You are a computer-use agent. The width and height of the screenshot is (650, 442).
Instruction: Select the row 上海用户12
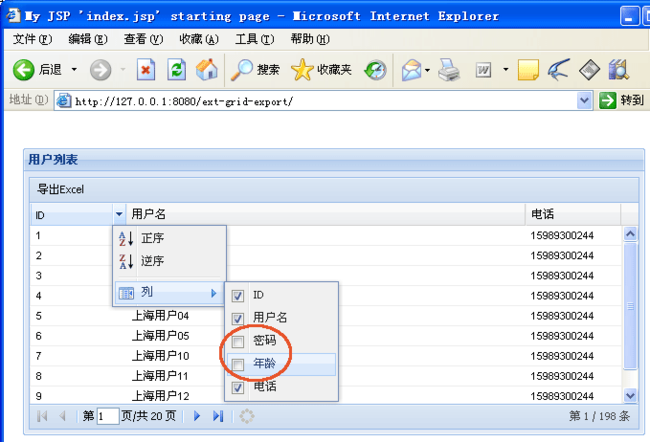325,396
